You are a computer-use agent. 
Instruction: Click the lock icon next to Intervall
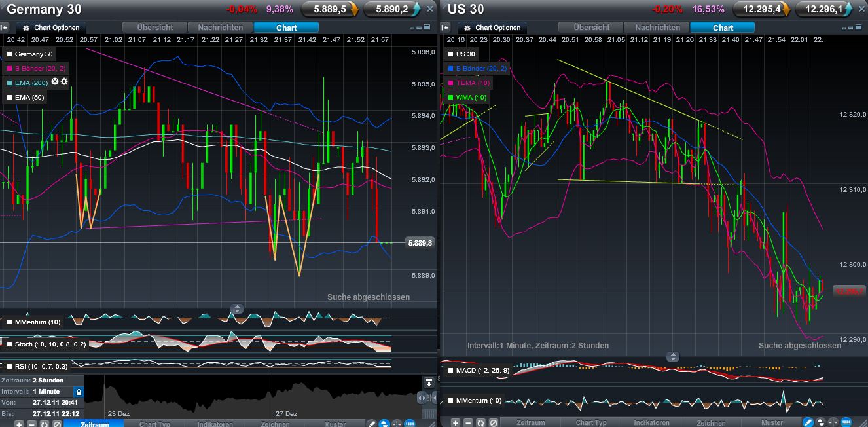79,392
